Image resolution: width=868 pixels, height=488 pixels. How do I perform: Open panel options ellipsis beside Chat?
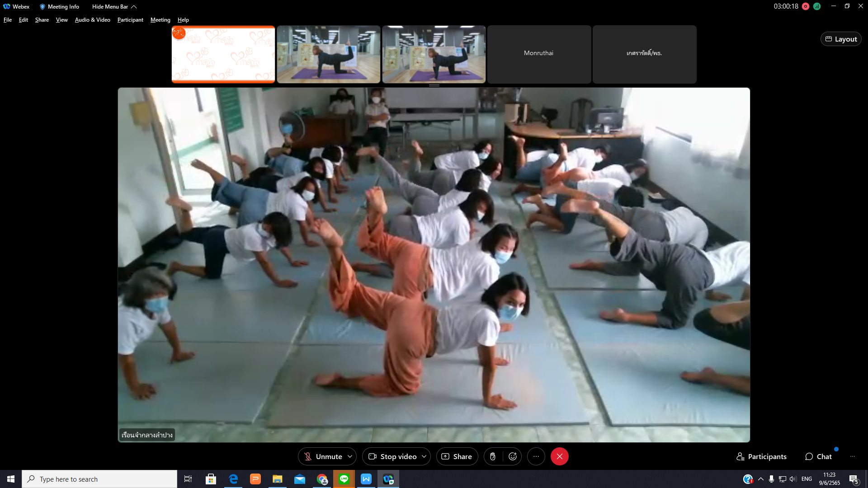coord(852,456)
